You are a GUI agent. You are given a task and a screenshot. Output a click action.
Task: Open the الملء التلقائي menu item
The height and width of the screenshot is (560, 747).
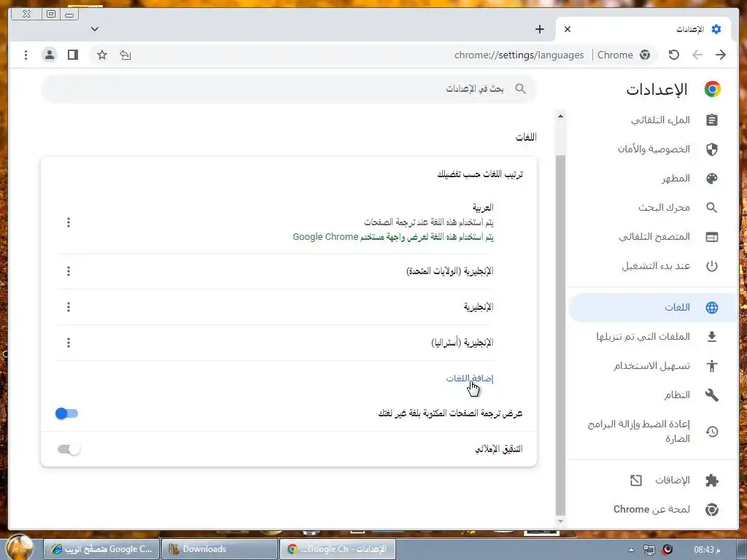660,120
